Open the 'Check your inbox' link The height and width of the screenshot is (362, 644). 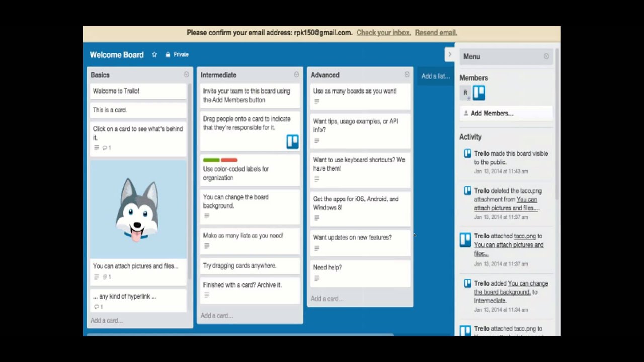click(x=383, y=33)
